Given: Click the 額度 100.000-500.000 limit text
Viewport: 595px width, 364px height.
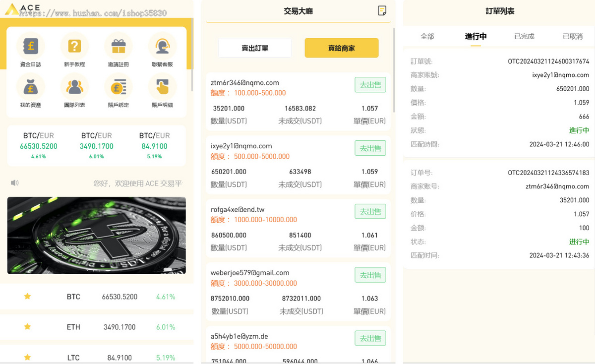Looking at the screenshot, I should tap(248, 93).
